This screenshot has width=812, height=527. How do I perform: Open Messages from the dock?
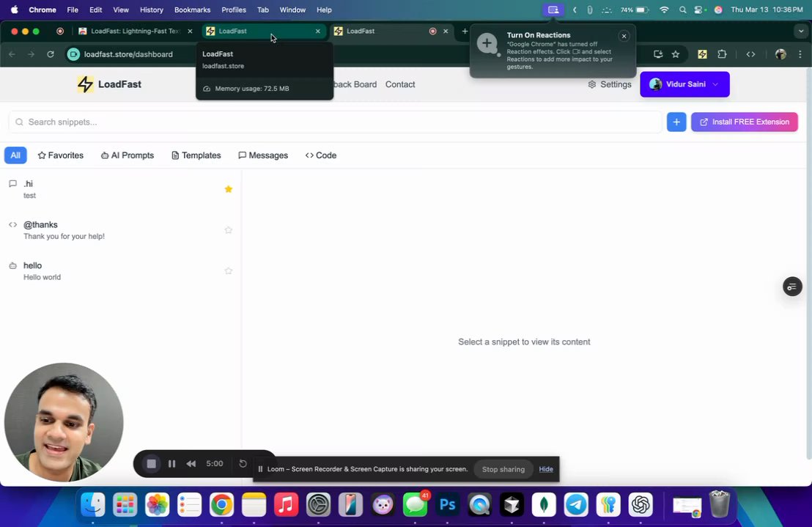416,505
